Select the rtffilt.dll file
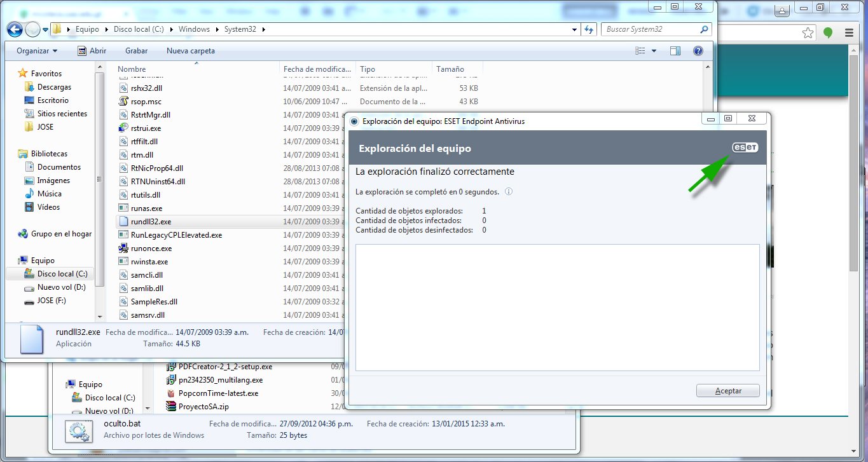Viewport: 868px width, 462px height. [x=144, y=142]
